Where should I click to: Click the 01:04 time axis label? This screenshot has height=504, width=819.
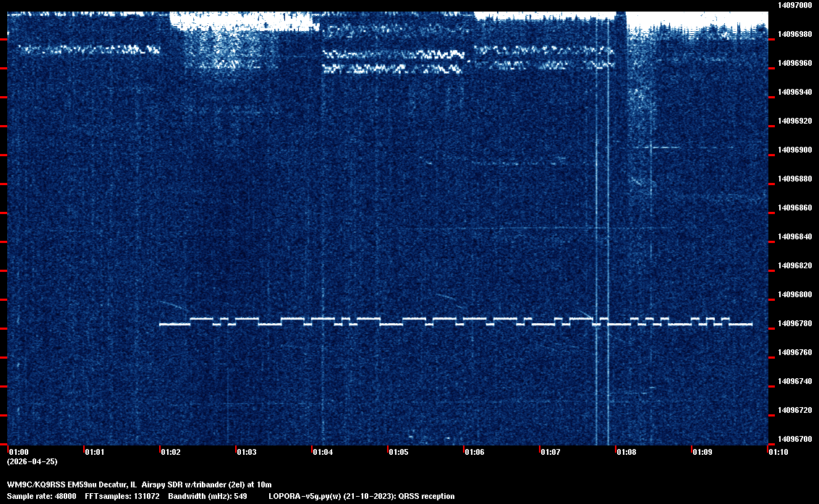tap(323, 452)
